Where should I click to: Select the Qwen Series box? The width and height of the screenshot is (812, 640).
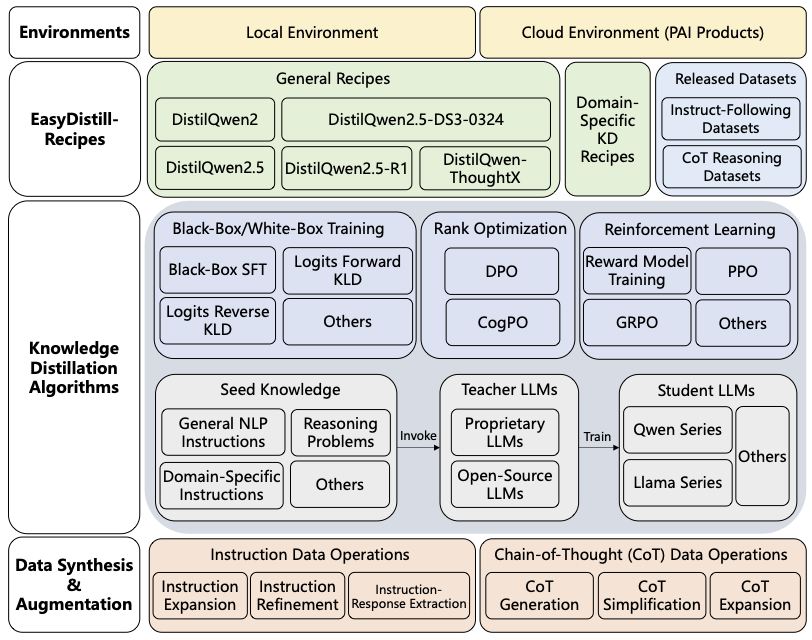click(677, 430)
